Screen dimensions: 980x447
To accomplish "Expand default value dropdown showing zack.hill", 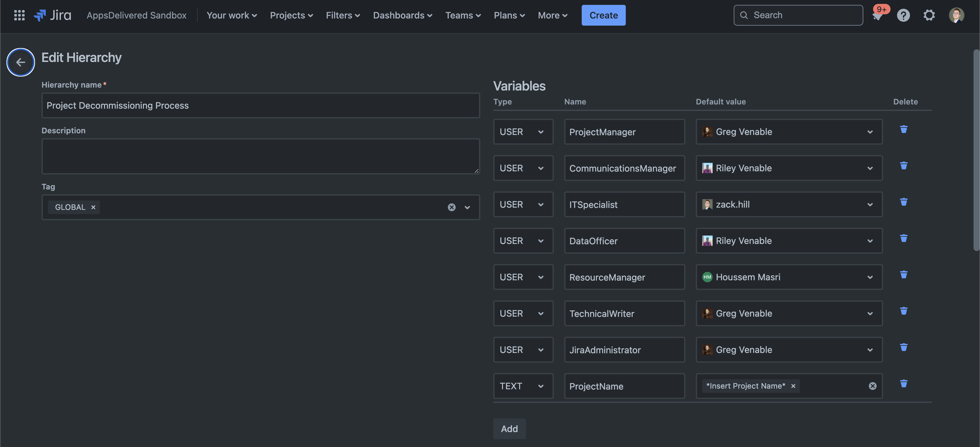I will tap(870, 204).
